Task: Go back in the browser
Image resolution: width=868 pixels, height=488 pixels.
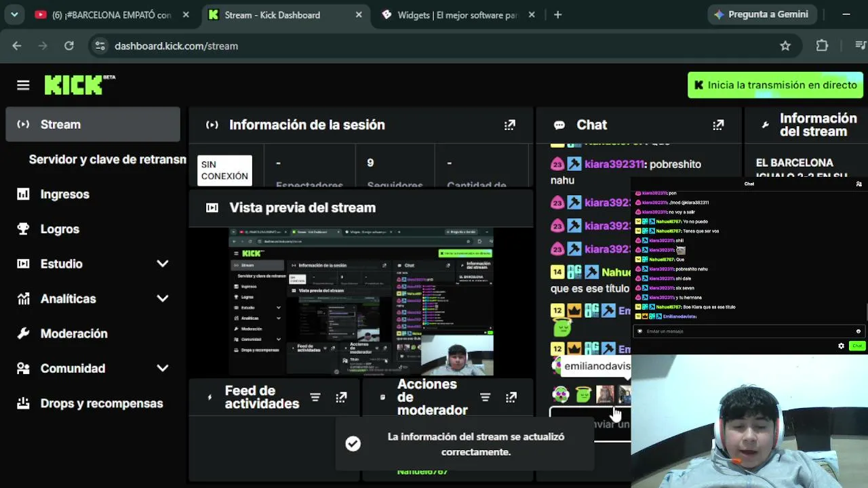Action: tap(17, 46)
